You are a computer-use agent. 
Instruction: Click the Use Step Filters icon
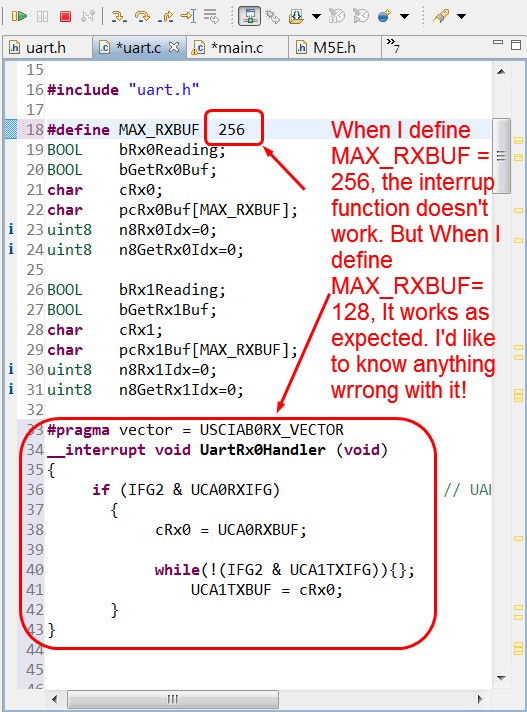211,17
